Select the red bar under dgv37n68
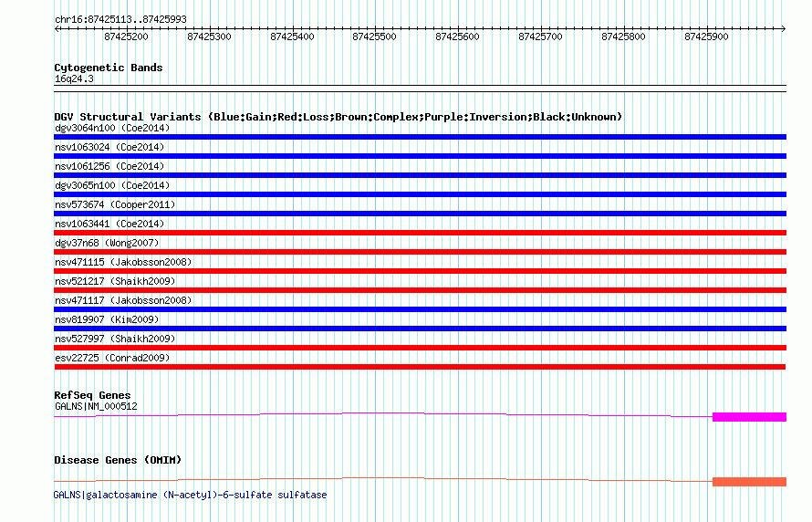The width and height of the screenshot is (812, 522). pyautogui.click(x=420, y=252)
